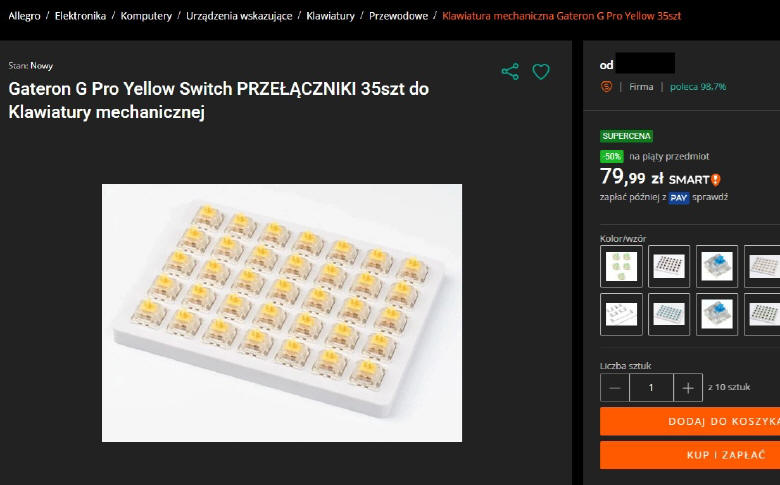Choose the white keycap variant in the second row
The image size is (780, 485).
(621, 314)
